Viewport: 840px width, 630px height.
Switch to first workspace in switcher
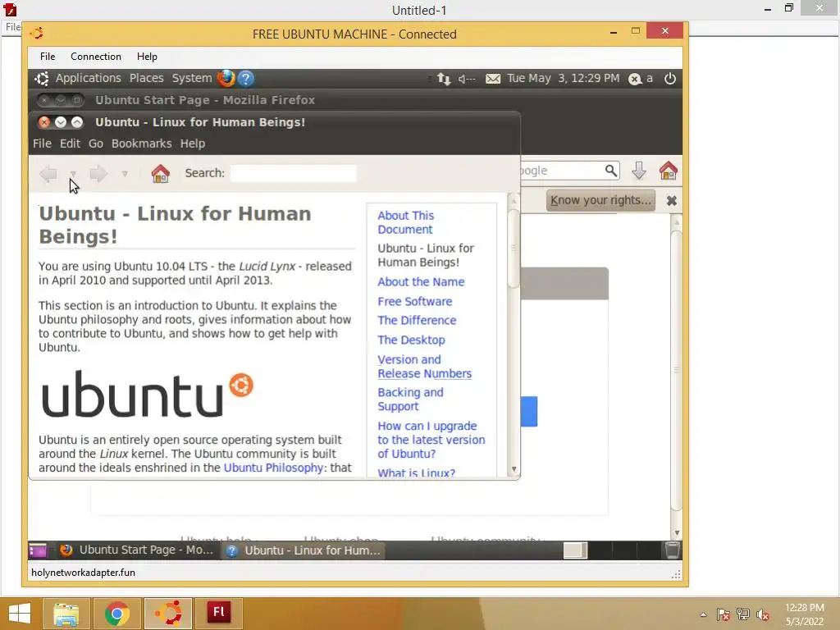575,550
